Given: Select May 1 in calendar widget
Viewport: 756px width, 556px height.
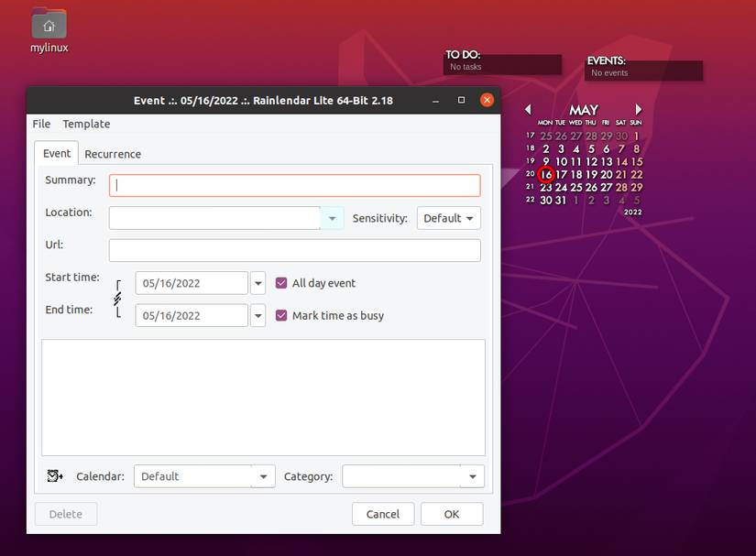Looking at the screenshot, I should (x=637, y=136).
